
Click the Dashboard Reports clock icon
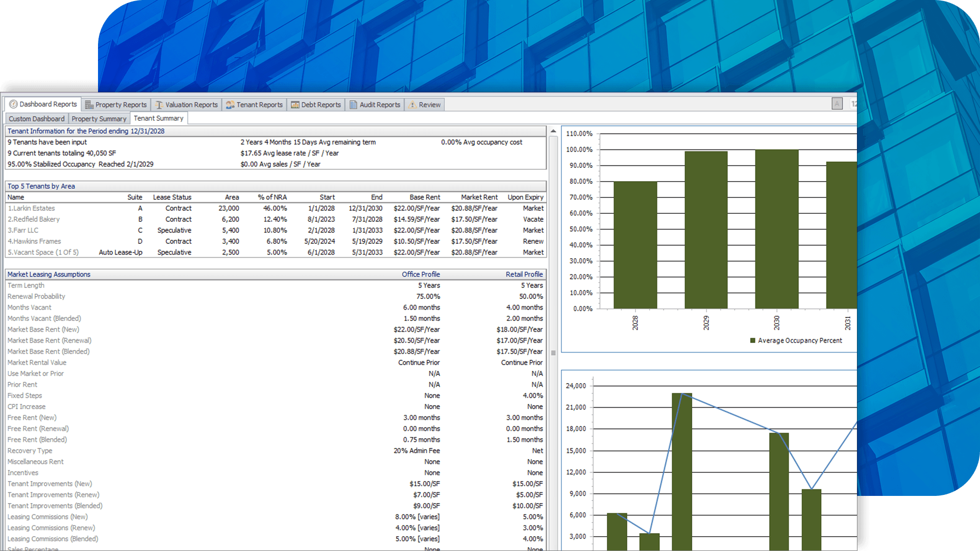pyautogui.click(x=12, y=104)
